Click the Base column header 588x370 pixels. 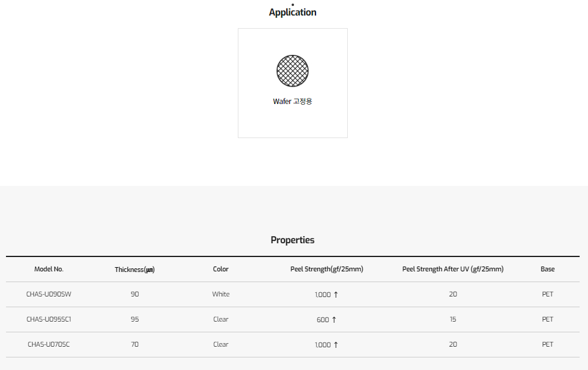(547, 269)
